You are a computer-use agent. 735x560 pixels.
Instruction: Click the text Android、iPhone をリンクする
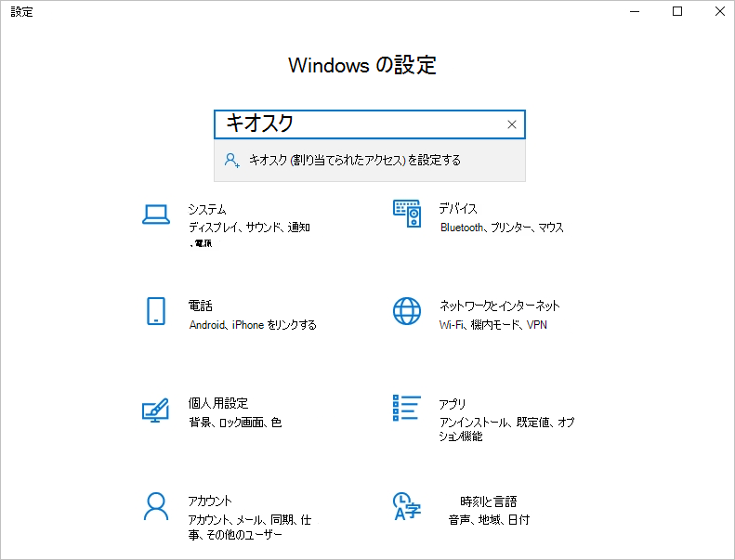(x=253, y=325)
